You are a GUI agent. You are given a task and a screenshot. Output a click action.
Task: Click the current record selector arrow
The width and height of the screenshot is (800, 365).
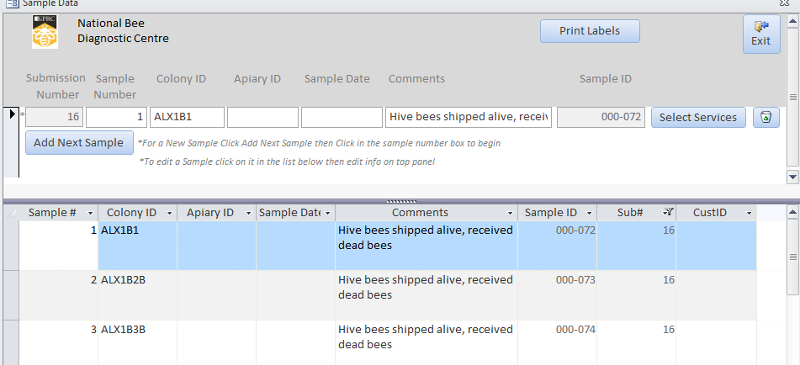point(13,114)
